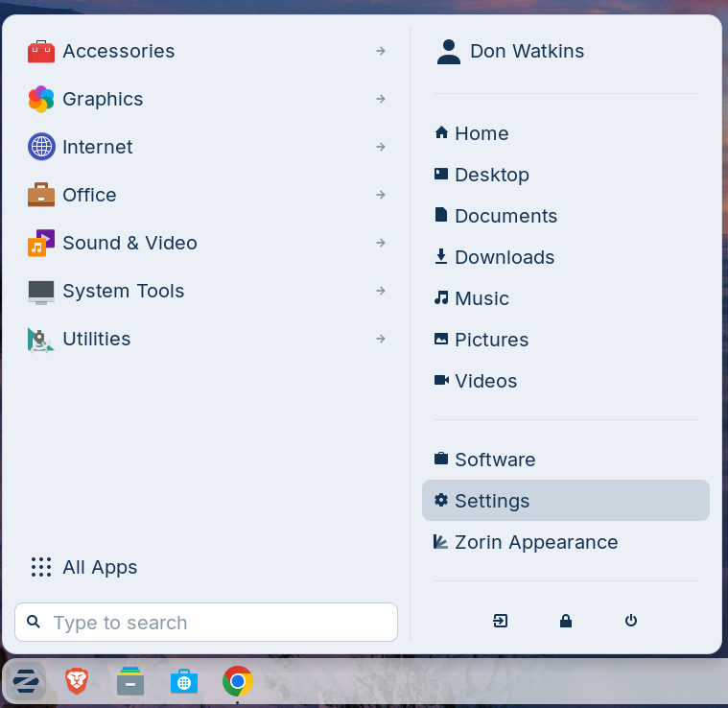Open the Internet category label
Image resolution: width=728 pixels, height=708 pixels.
(x=98, y=147)
